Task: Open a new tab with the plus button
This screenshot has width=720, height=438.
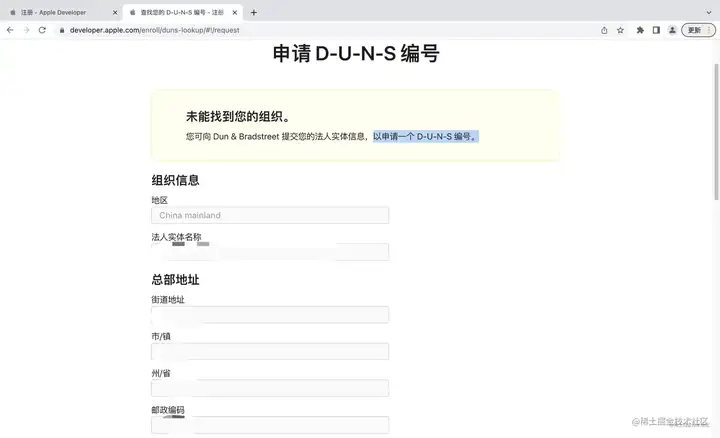Action: [253, 13]
